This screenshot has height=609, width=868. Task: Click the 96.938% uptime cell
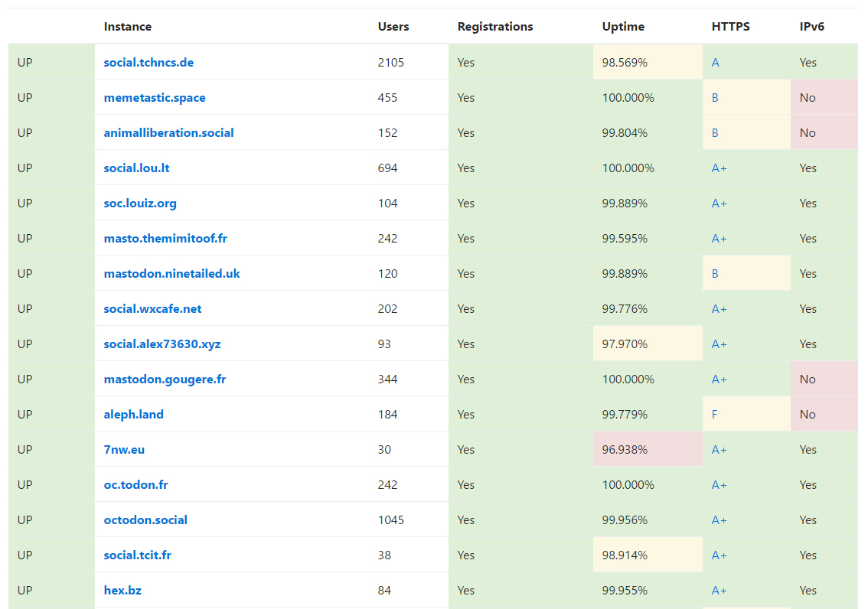click(x=625, y=449)
